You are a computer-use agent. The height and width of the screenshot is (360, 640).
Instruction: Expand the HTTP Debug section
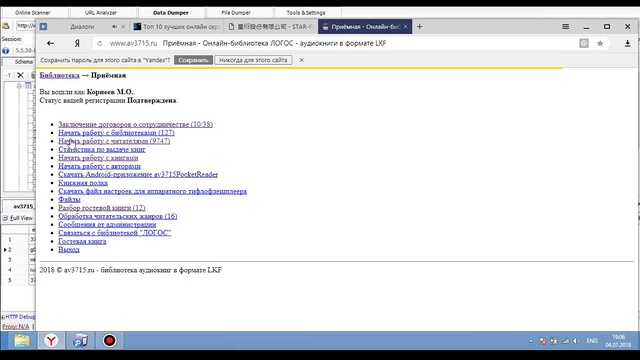click(x=3, y=317)
